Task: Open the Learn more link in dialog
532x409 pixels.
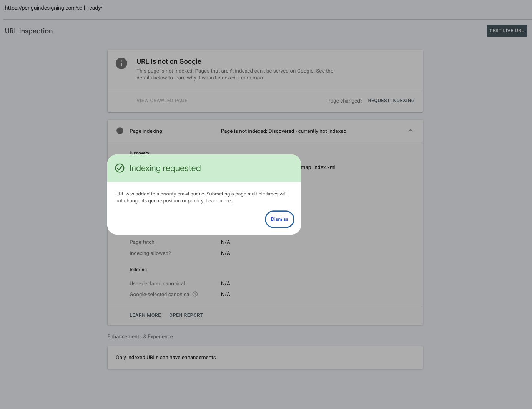Action: tap(219, 201)
